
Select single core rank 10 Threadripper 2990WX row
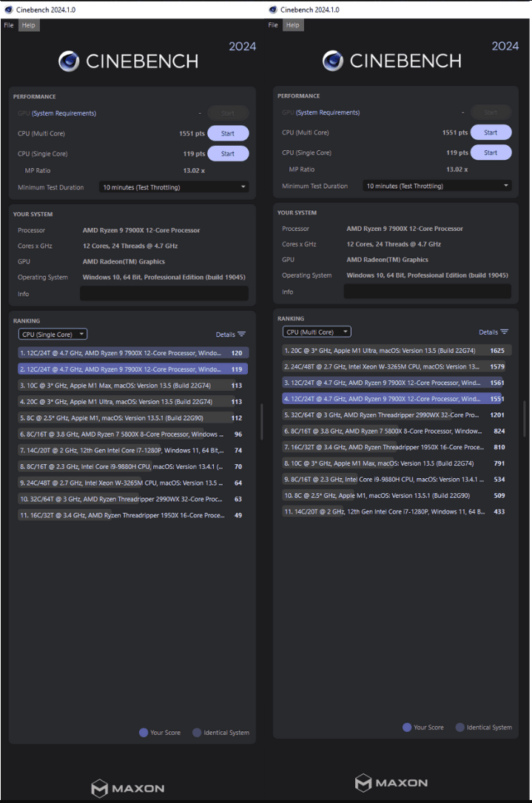(133, 499)
